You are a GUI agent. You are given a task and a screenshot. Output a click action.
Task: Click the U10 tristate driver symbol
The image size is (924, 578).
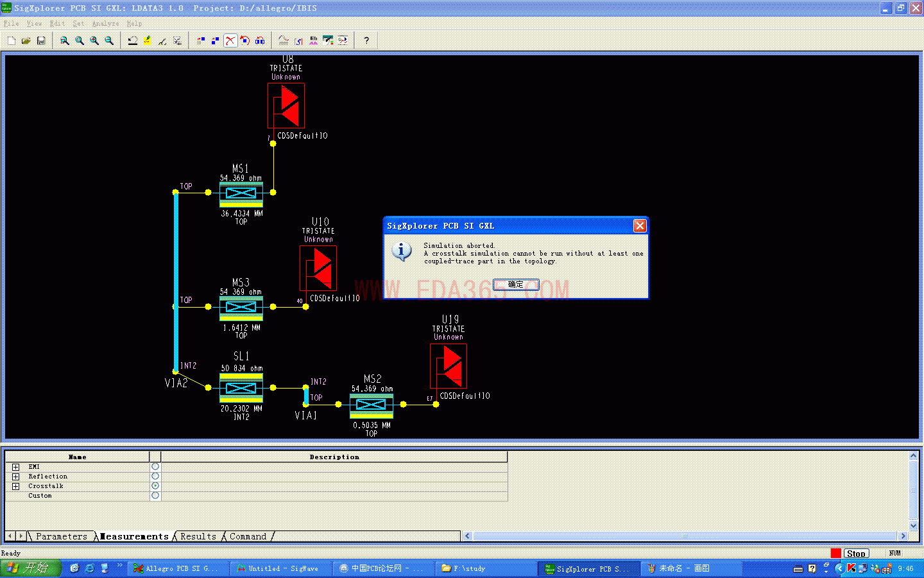point(318,268)
